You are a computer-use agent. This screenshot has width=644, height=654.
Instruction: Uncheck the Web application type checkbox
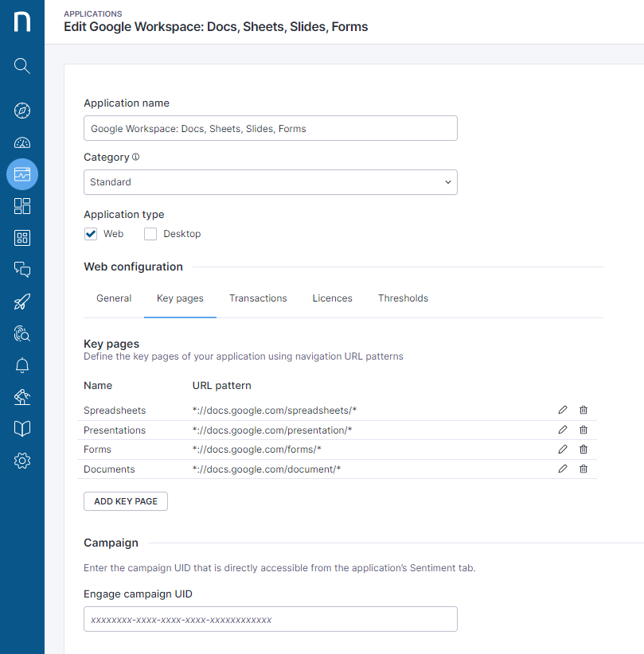tap(91, 234)
